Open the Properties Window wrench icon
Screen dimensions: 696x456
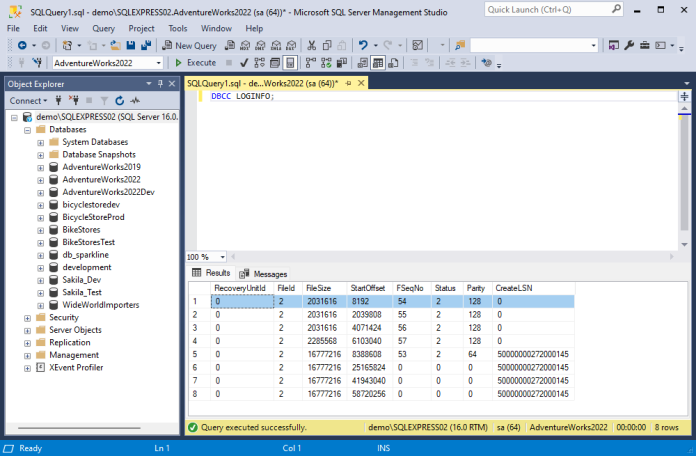(629, 45)
